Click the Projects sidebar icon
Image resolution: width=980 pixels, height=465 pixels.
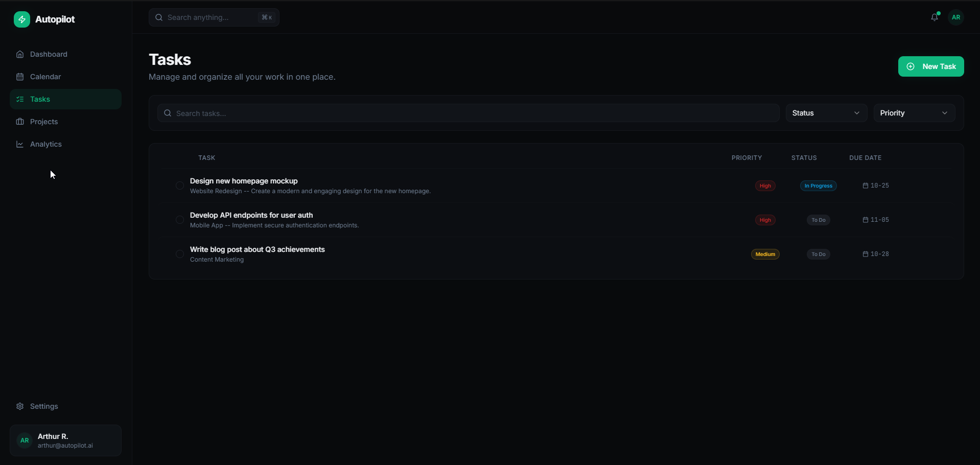(20, 122)
